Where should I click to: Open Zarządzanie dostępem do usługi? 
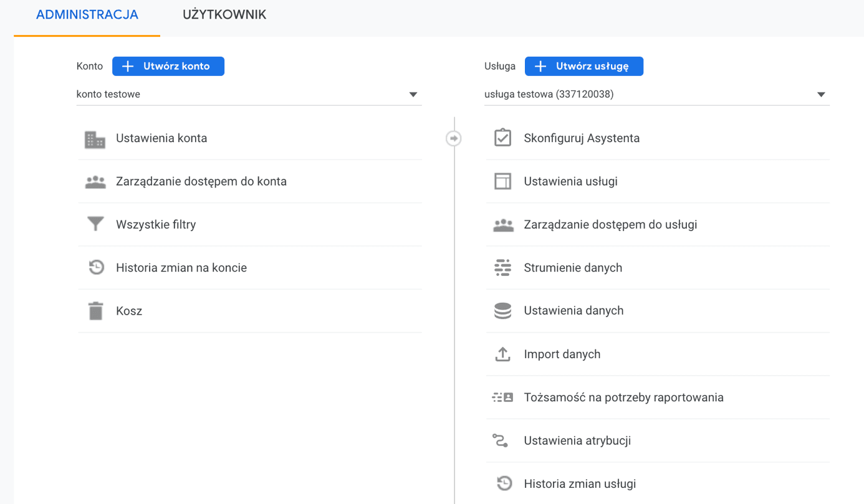(658, 224)
